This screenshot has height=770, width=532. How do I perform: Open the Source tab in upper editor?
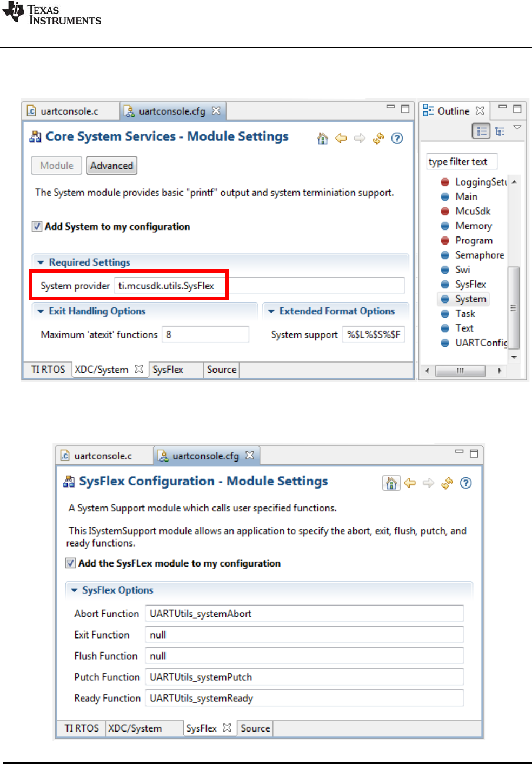click(222, 370)
